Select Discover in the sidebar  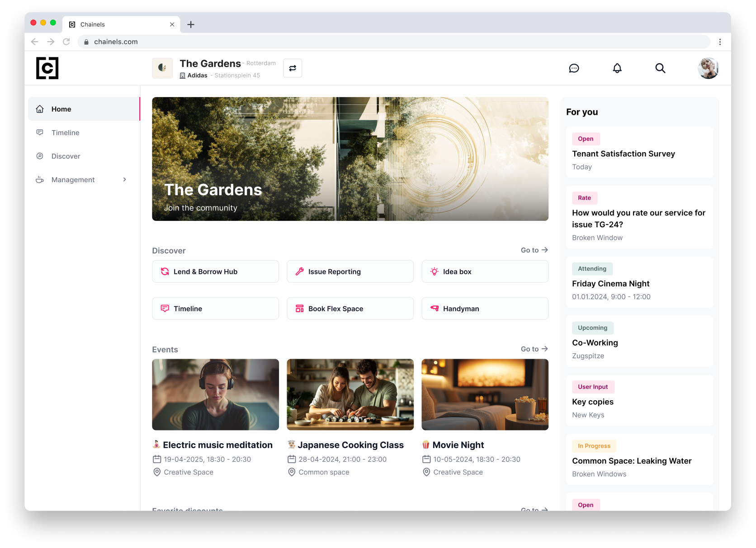click(x=66, y=156)
